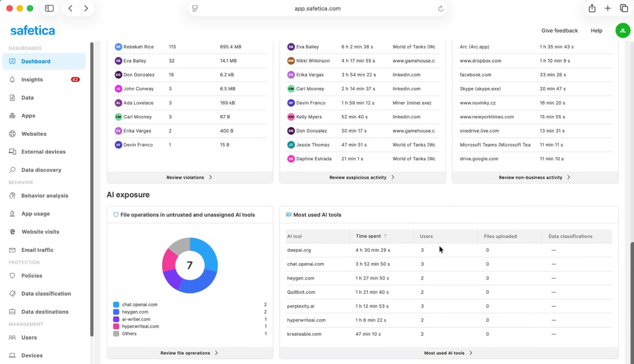Screen dimensions: 634x364
Task: Click the Users people icon
Action: 12,337
